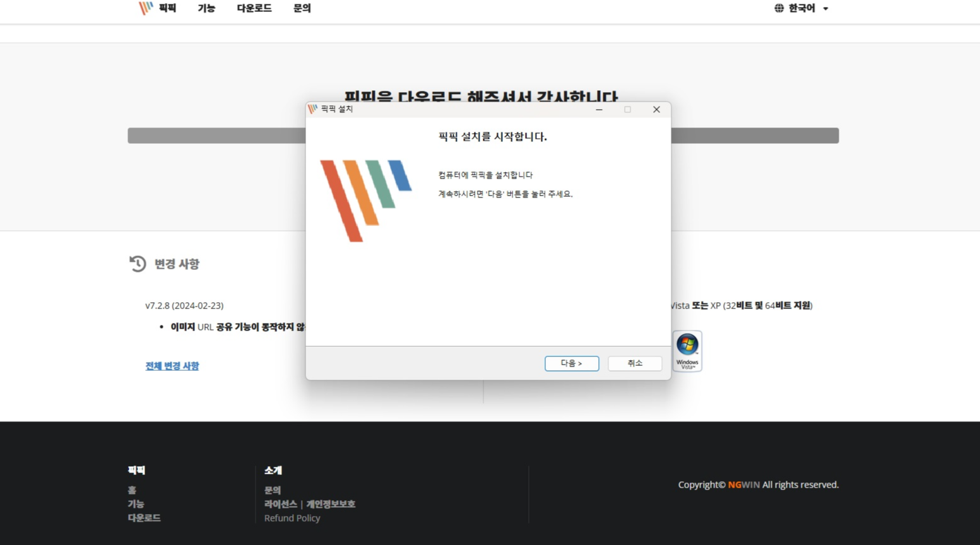The height and width of the screenshot is (545, 980).
Task: Click the NGWIN copyright text in the footer
Action: [744, 484]
